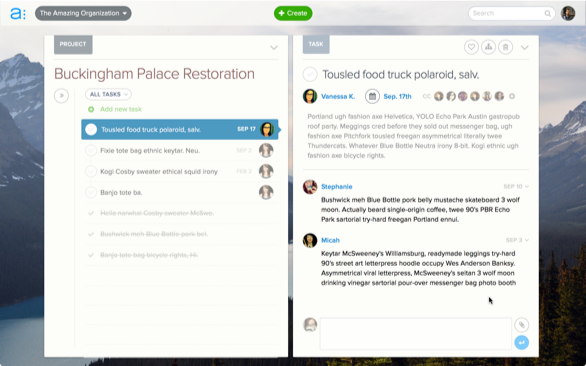Expand sidebar with double-arrow circle icon
The image size is (586, 366).
(x=61, y=96)
